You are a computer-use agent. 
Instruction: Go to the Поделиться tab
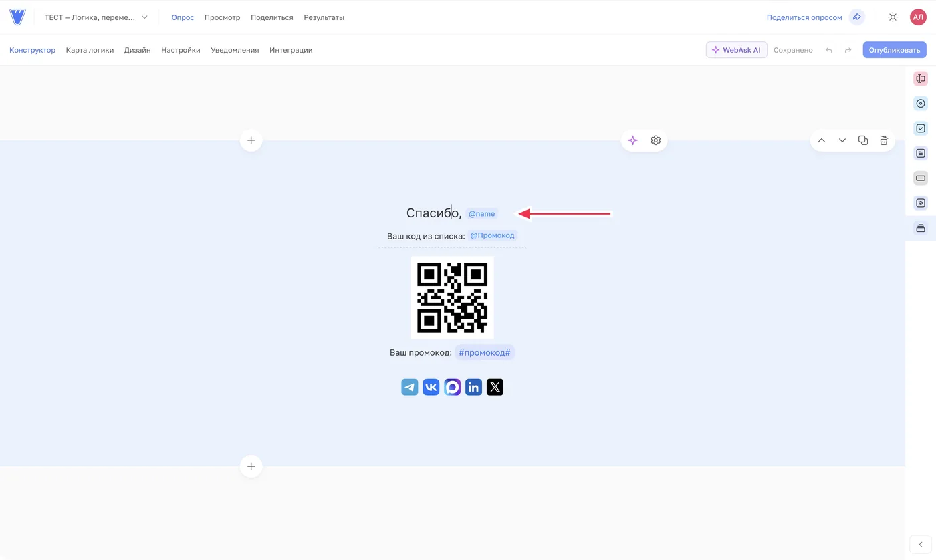pos(272,17)
